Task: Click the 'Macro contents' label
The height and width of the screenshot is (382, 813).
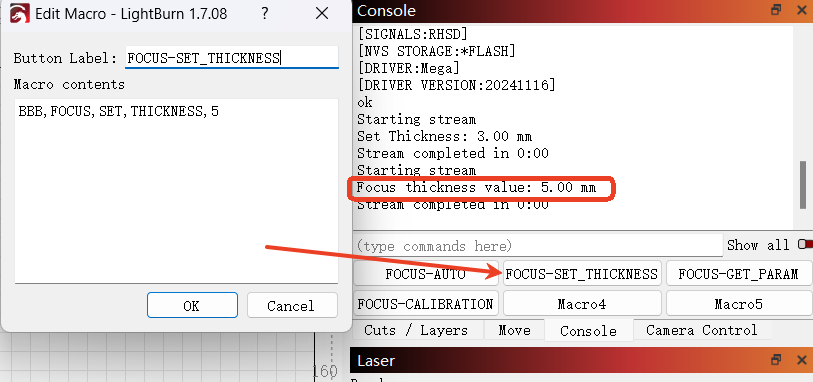Action: [x=69, y=84]
